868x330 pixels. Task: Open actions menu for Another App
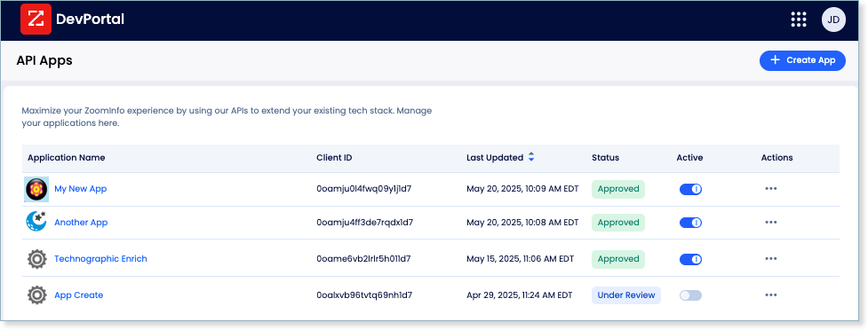(770, 222)
